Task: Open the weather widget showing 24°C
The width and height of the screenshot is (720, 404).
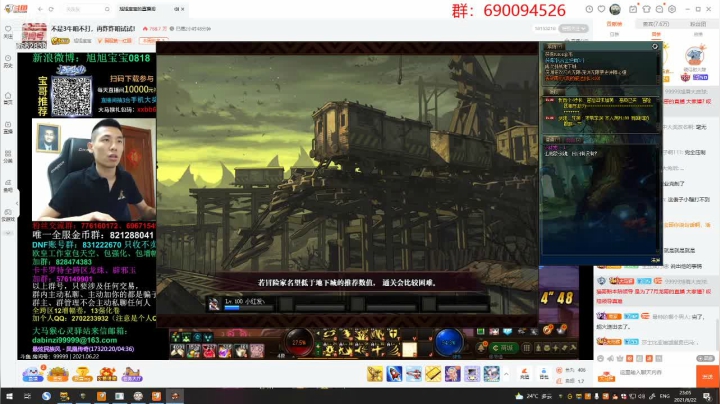Action: tap(534, 396)
